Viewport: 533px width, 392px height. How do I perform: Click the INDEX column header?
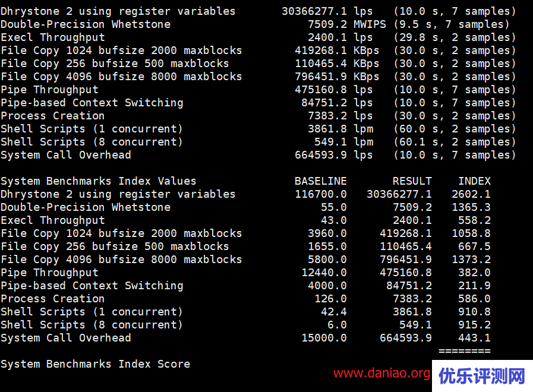point(474,181)
